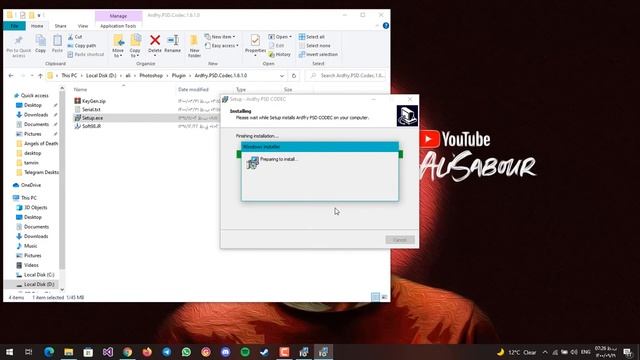Open address bar history dropdown

(x=282, y=76)
